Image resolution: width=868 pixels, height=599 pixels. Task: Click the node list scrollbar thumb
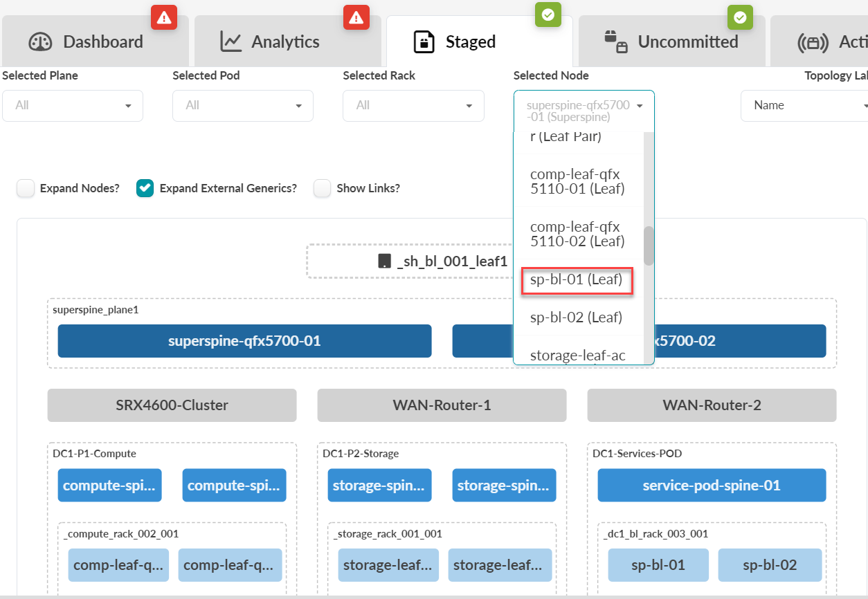point(649,246)
